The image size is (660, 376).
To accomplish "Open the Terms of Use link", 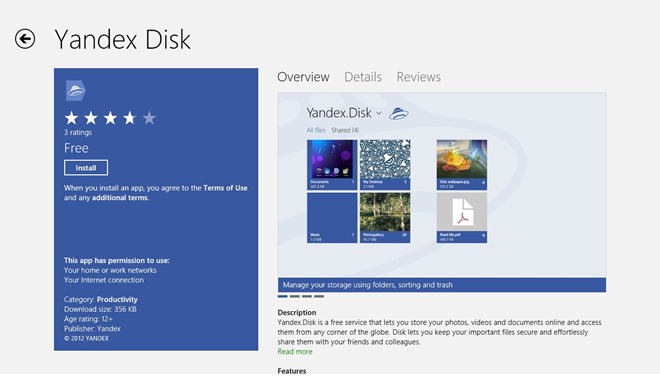I will click(x=225, y=188).
